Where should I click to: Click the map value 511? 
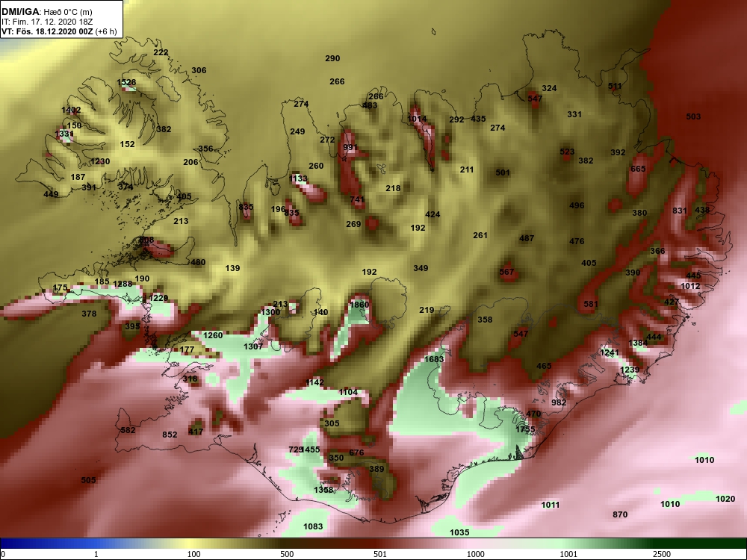615,86
